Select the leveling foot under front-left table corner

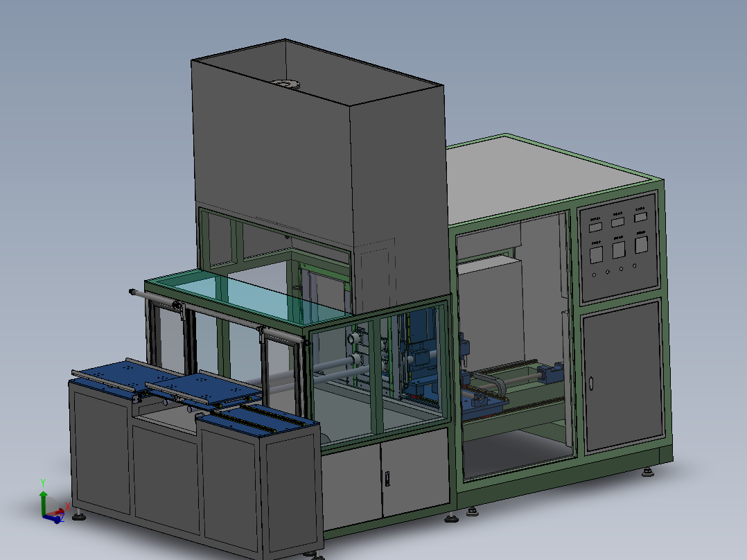(x=78, y=516)
